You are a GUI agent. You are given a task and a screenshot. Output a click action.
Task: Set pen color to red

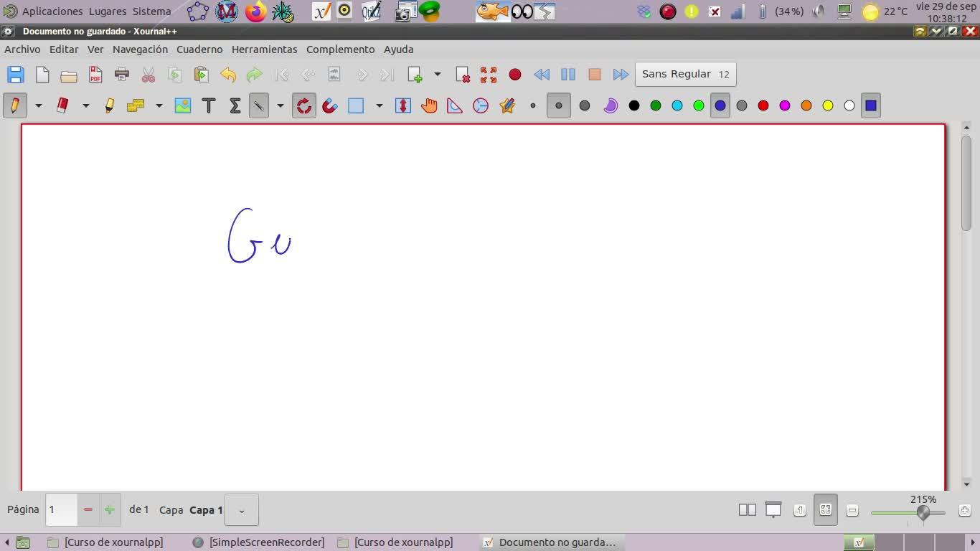pos(763,105)
